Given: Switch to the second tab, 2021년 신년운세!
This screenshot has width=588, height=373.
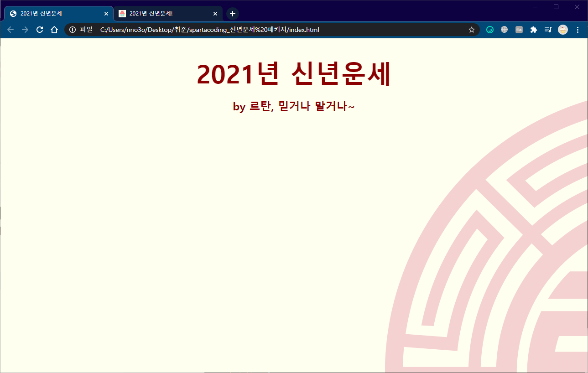Looking at the screenshot, I should coord(168,14).
